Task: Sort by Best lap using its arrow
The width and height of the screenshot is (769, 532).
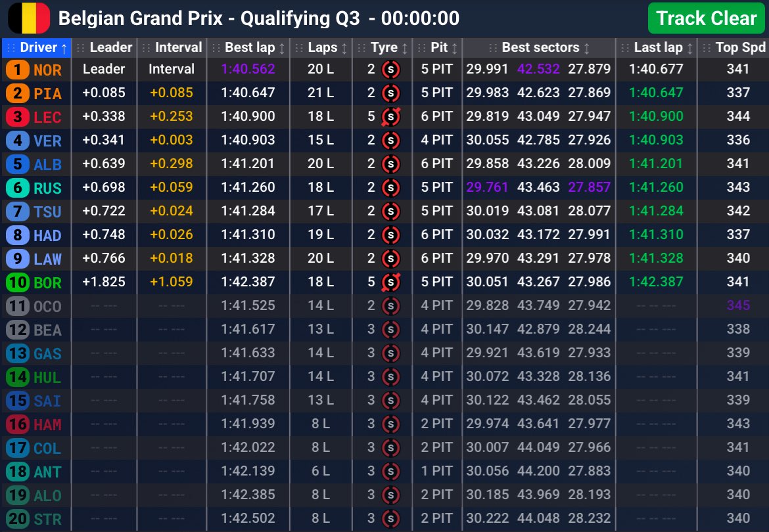Action: (x=282, y=48)
